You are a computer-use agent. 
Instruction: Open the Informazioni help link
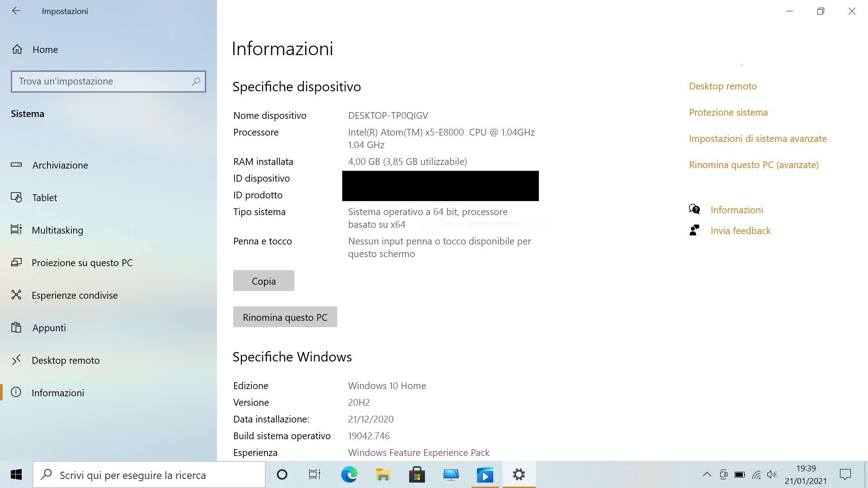tap(737, 210)
